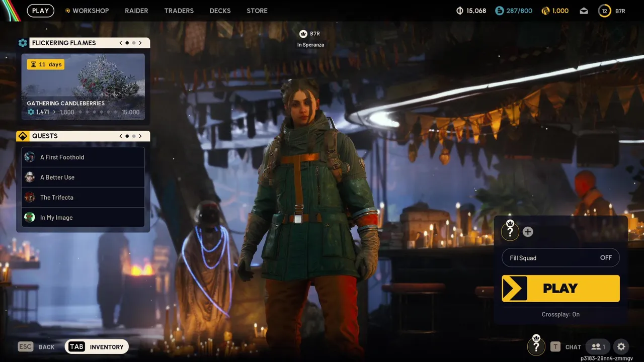Select the A Better Use quest
Image resolution: width=644 pixels, height=362 pixels.
coord(83,177)
